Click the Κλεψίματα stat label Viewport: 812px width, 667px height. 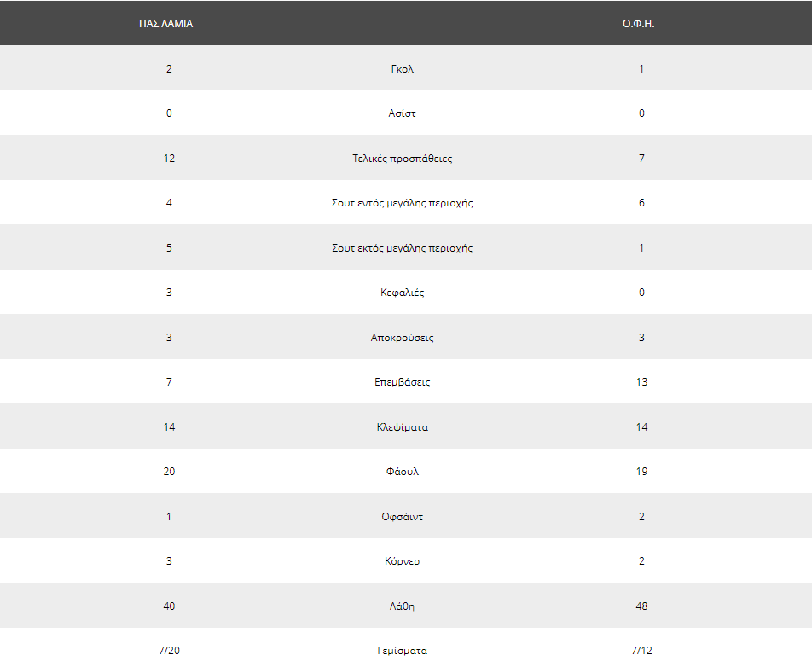pos(403,427)
